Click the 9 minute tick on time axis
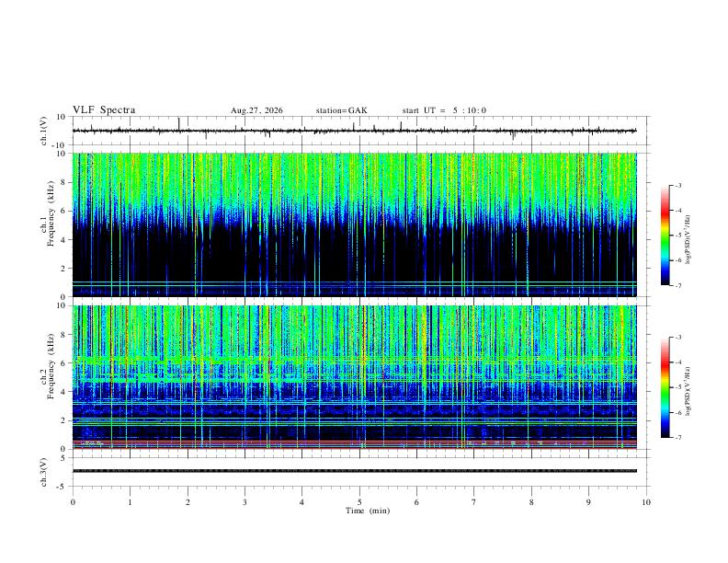Image resolution: width=728 pixels, height=563 pixels. tap(588, 502)
